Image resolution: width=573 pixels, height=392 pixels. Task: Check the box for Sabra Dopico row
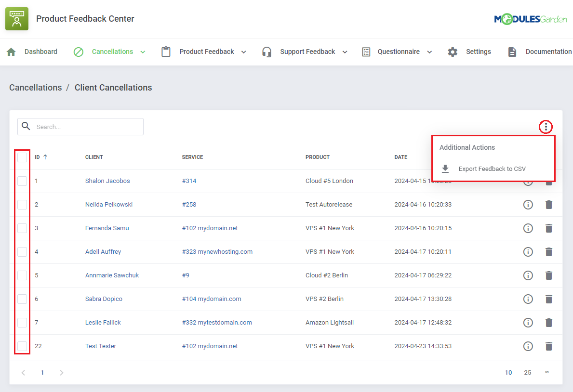tap(22, 299)
